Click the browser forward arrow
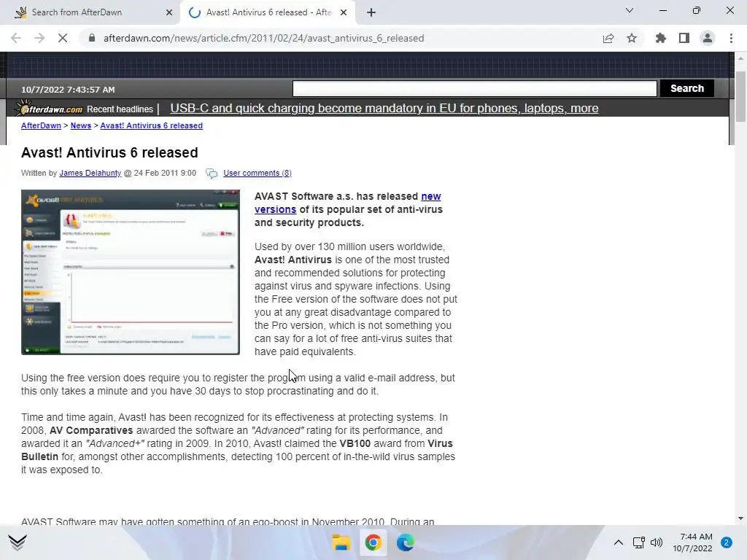747x560 pixels. click(x=39, y=38)
